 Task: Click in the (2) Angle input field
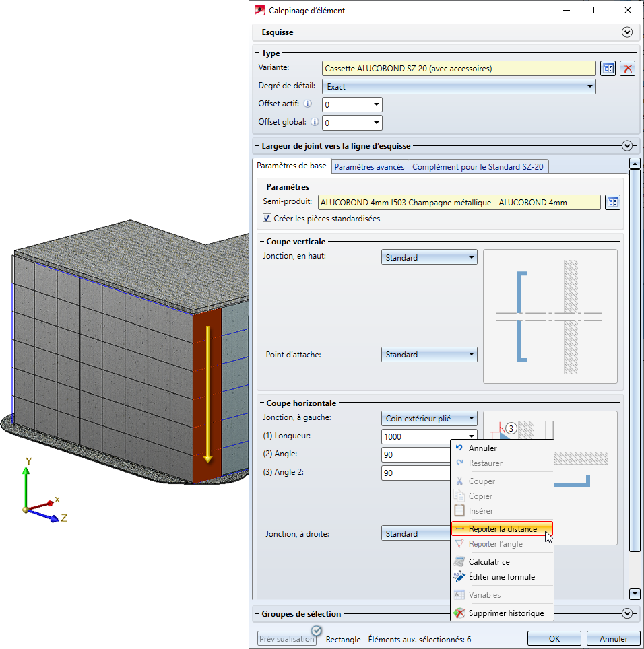[415, 454]
